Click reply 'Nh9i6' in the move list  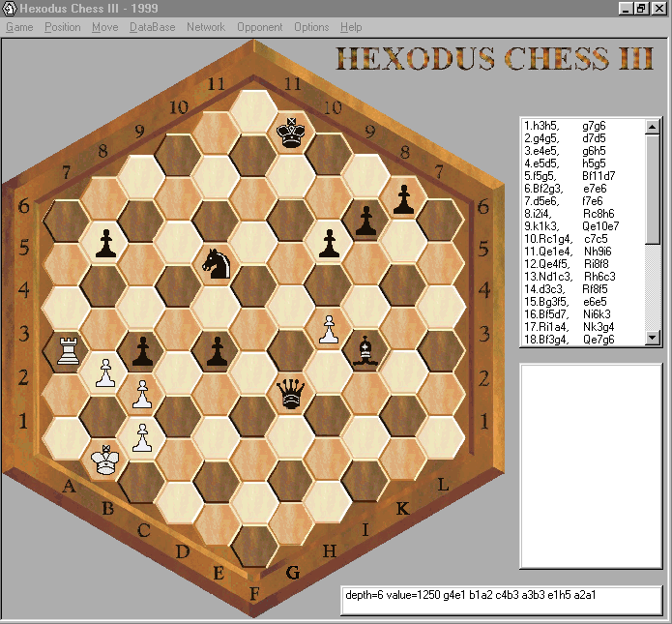(598, 252)
